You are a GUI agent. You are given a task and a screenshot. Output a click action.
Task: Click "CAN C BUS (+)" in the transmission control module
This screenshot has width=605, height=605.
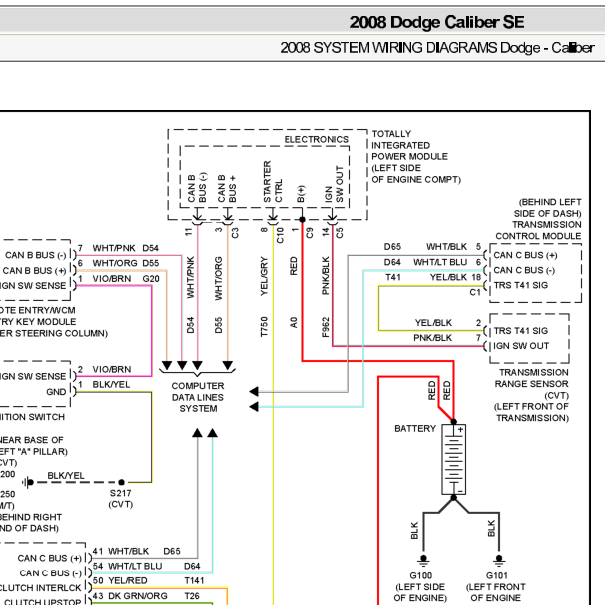[525, 255]
